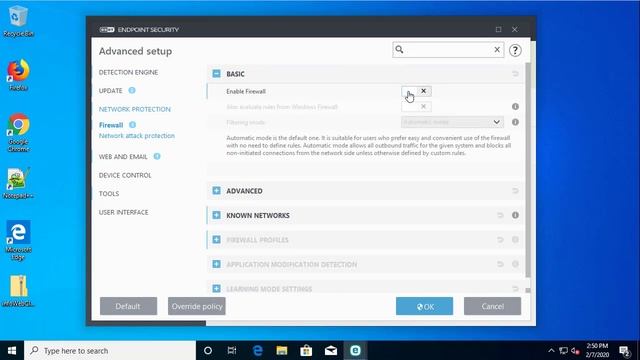This screenshot has width=640, height=360.
Task: Revert FIREWALL PROFILES section to defaults
Action: (x=500, y=240)
